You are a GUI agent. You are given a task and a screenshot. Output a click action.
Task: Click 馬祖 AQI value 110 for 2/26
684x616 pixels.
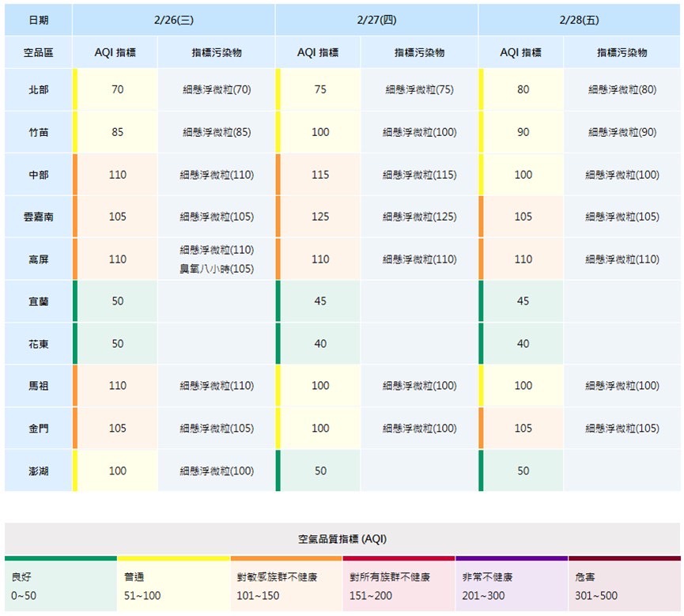(117, 386)
